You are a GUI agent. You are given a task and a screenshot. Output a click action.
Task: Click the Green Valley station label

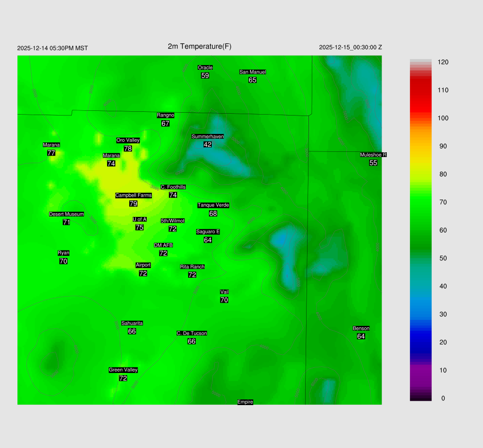click(x=123, y=370)
